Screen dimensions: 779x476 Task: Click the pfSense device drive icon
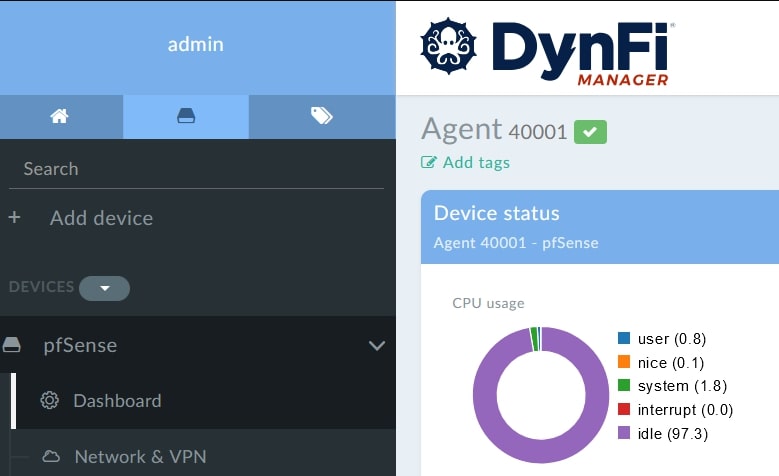tap(11, 345)
